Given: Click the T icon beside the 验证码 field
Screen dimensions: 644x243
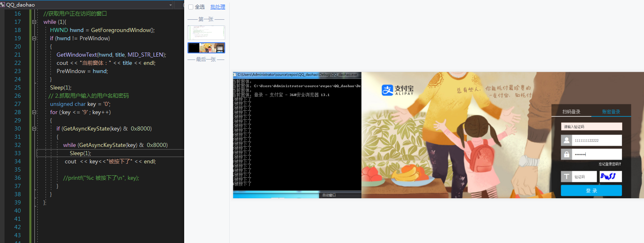Looking at the screenshot, I should (x=566, y=177).
